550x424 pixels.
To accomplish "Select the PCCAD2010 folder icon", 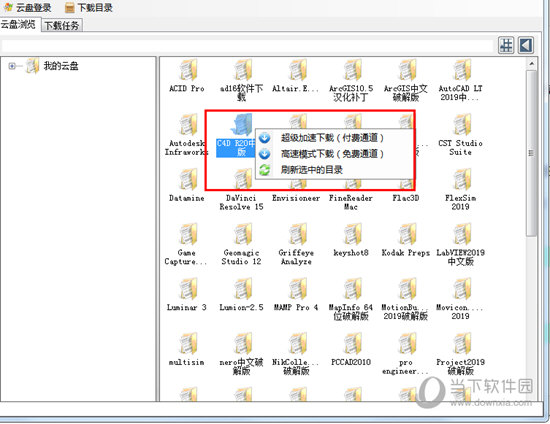I will coord(353,343).
